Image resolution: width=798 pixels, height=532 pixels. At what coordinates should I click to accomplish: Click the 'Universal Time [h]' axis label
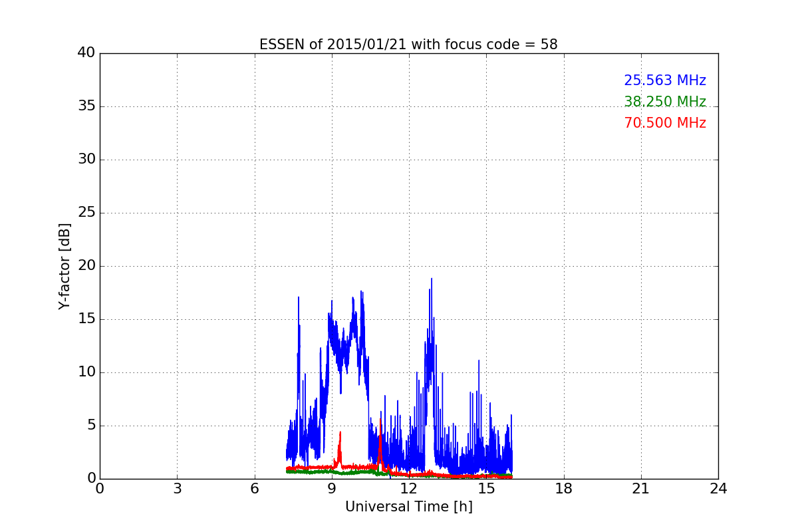pos(409,507)
